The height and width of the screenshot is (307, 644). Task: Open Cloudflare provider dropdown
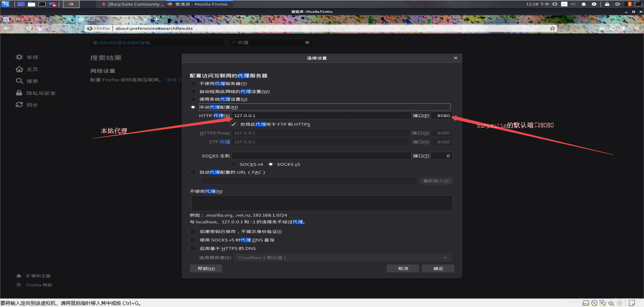point(342,258)
